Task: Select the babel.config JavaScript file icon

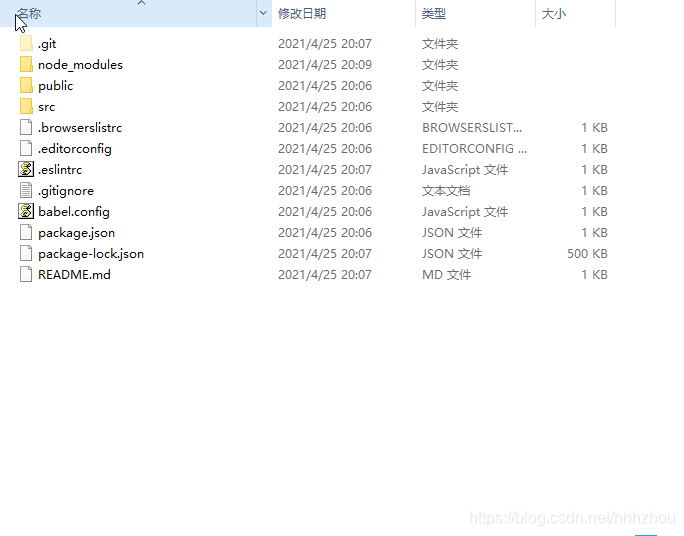Action: click(x=26, y=212)
